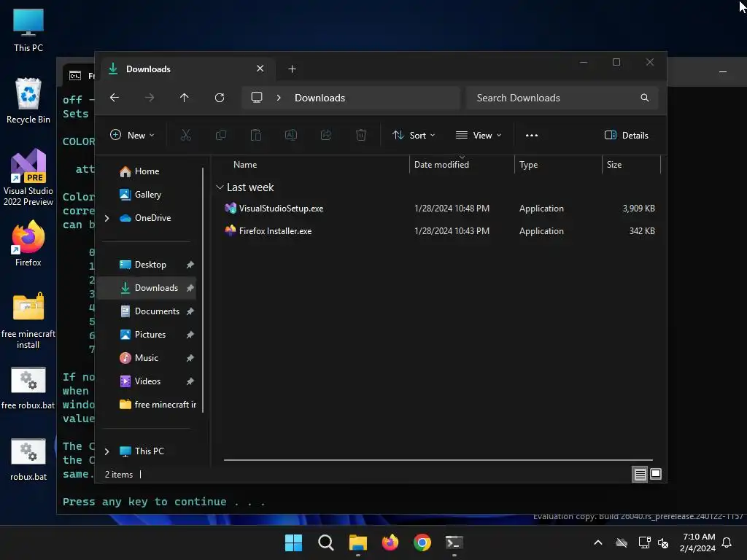Sort by Date modified column header
Screen dimensions: 747x560
click(441, 165)
